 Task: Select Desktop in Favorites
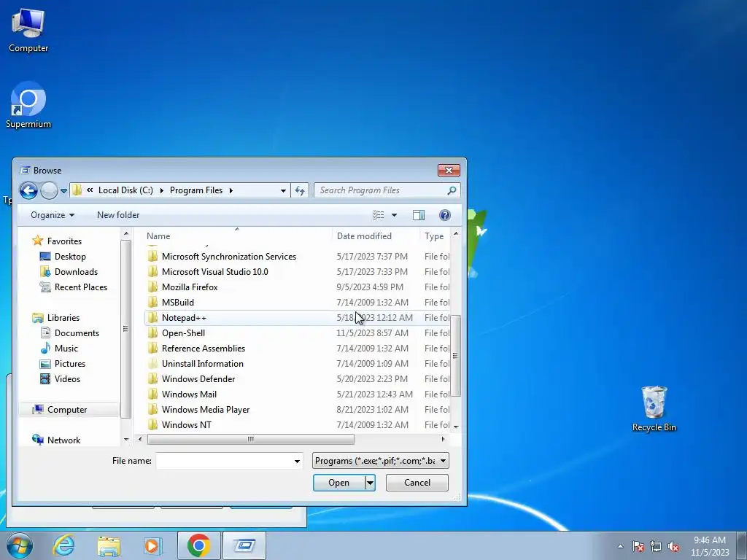[x=70, y=256]
